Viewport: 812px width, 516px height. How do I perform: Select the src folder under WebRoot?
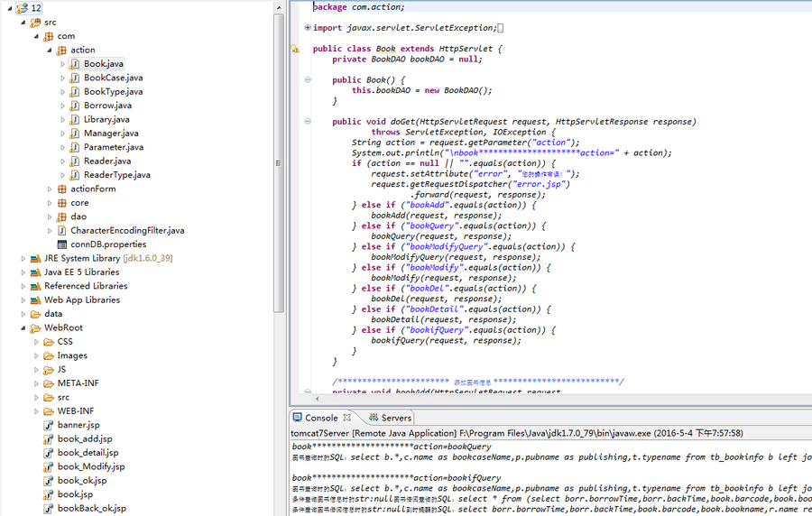tap(63, 398)
